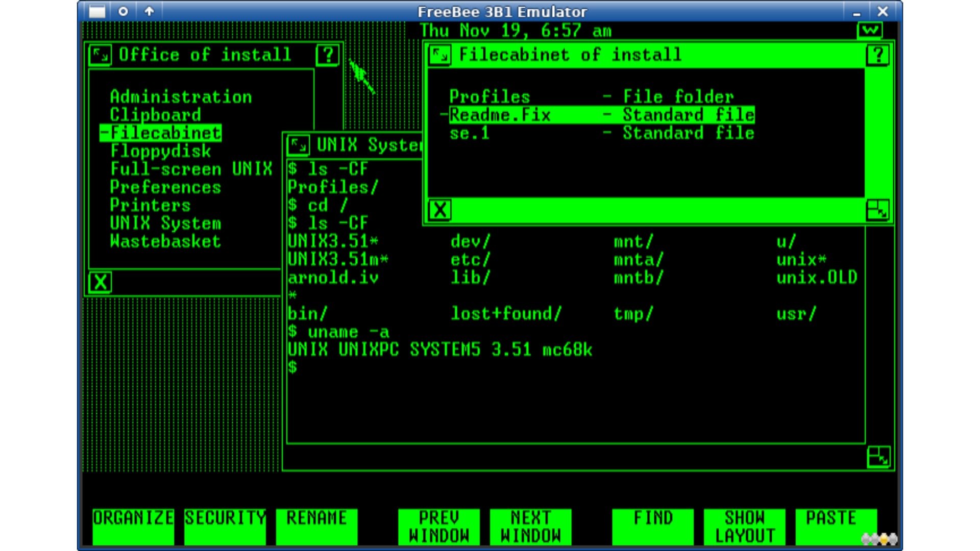
Task: Click the UNIX UNIXPC SYSTEM5 3.51 mc68k output
Action: [x=440, y=350]
